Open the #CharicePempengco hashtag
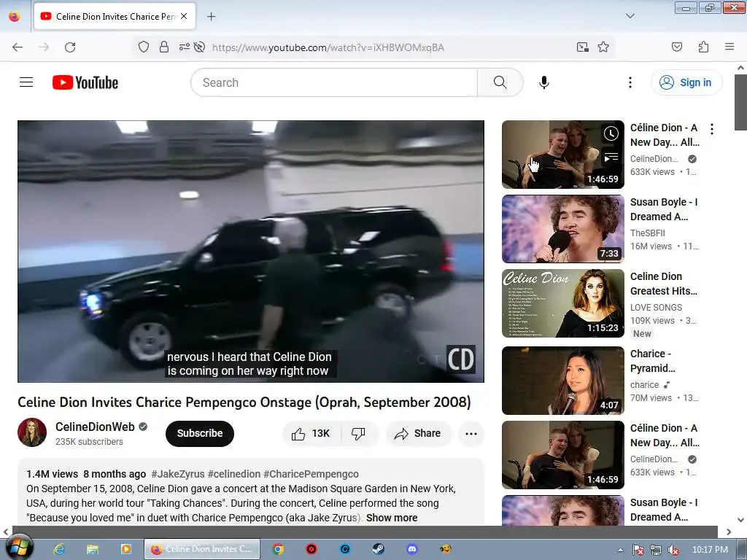This screenshot has height=560, width=747. coord(311,474)
